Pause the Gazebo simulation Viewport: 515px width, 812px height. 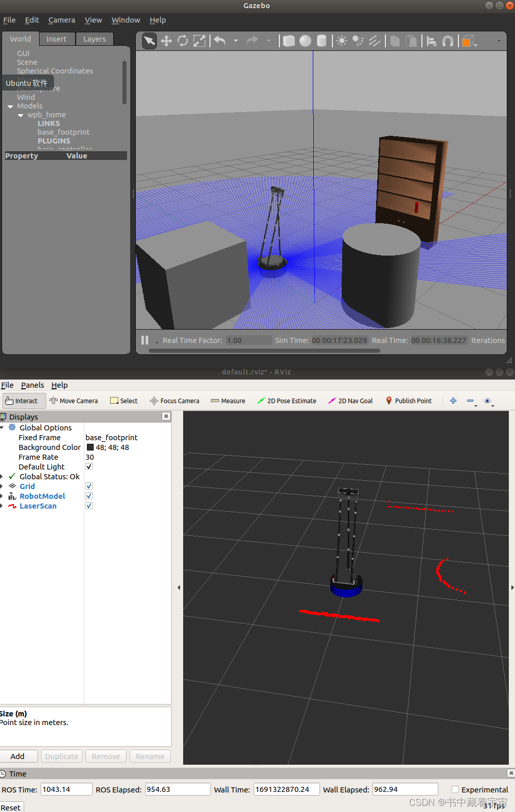tap(145, 340)
